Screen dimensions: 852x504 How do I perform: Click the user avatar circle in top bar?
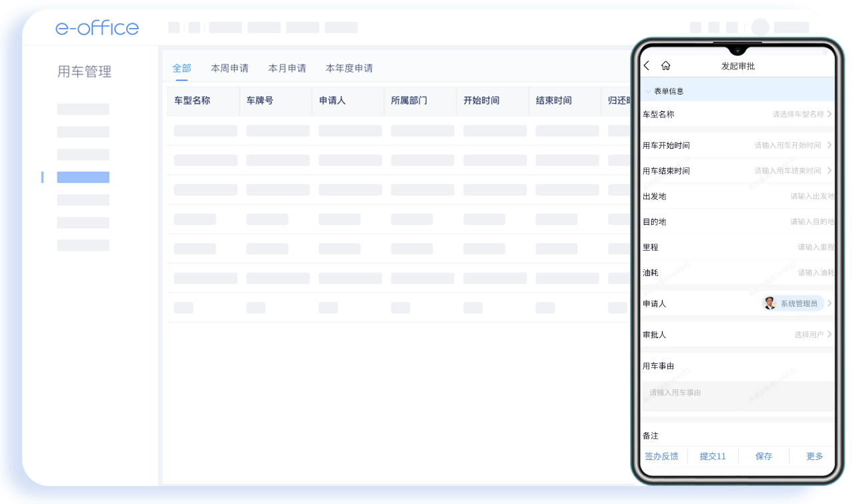(760, 27)
